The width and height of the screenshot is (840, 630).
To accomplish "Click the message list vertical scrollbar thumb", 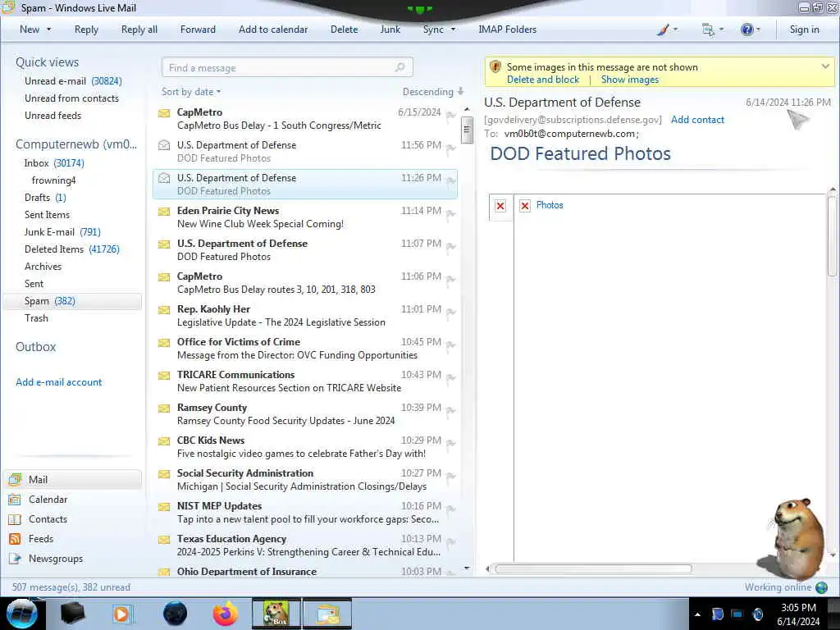I will 467,130.
